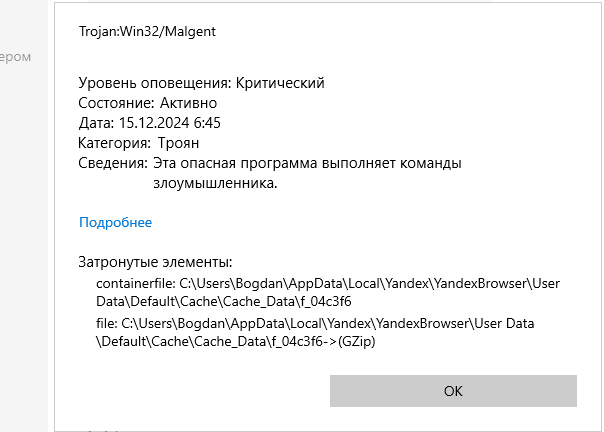
Task: Click the Сведения label
Action: (113, 162)
